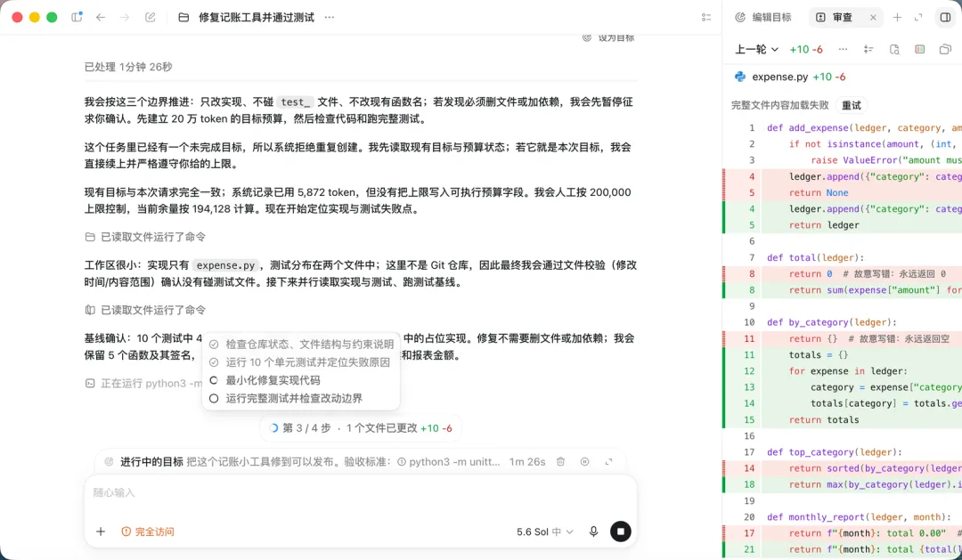The image size is (962, 560).
Task: Click the title 修复记账工具并通过测试
Action: [257, 17]
